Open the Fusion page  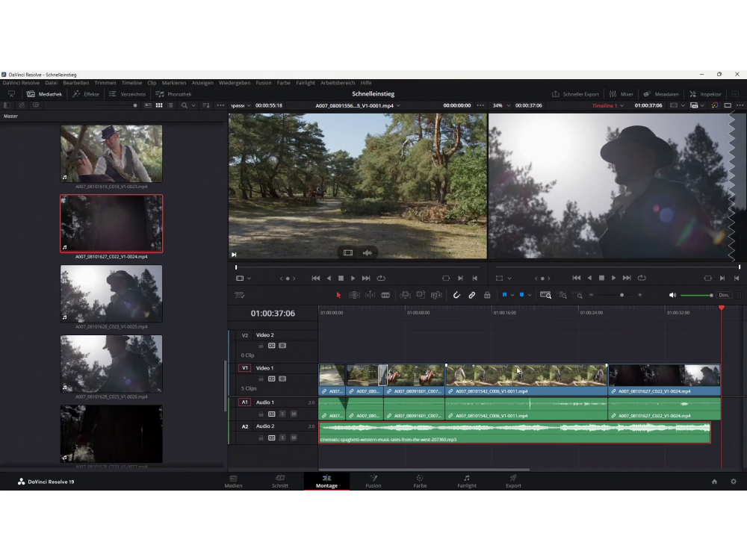(373, 481)
